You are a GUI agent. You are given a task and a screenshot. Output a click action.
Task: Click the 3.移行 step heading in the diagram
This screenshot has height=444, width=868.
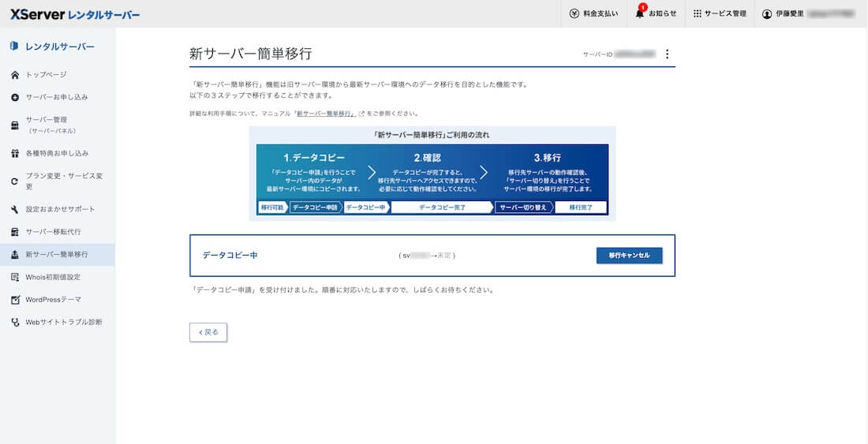(548, 159)
